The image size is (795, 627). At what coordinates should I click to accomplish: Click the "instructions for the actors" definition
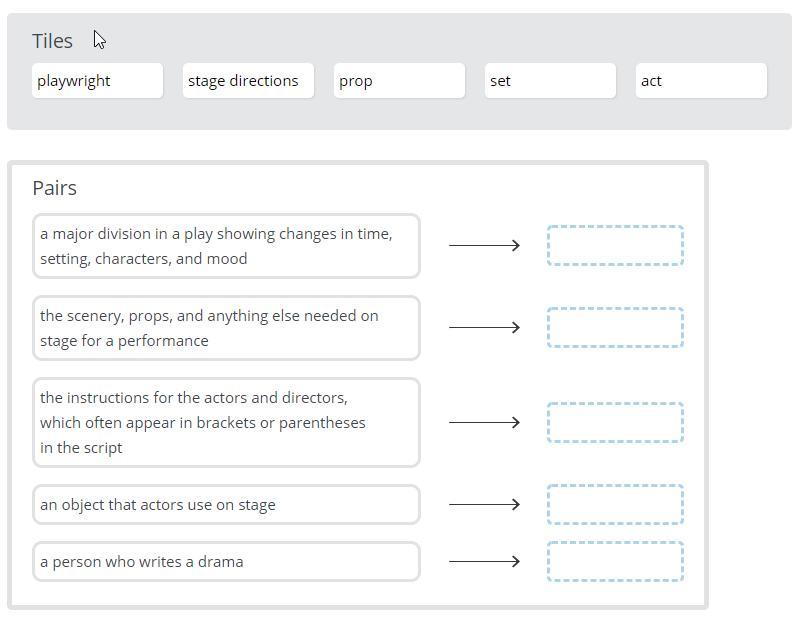click(x=226, y=422)
